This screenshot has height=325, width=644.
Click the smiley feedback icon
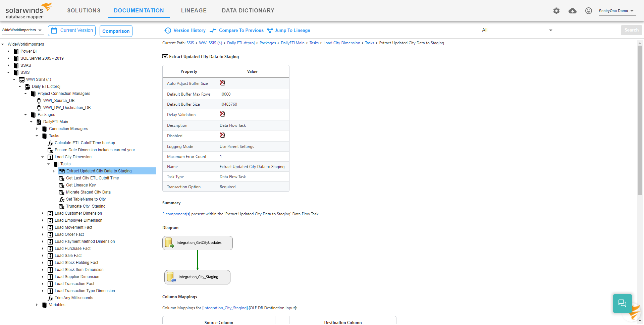click(589, 11)
